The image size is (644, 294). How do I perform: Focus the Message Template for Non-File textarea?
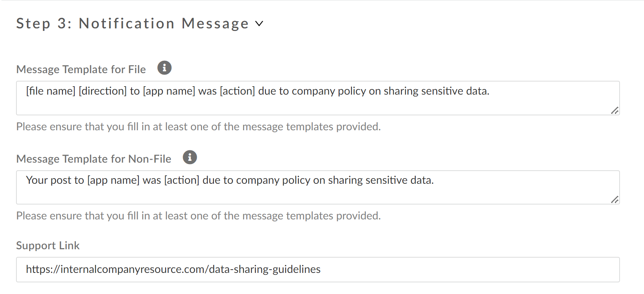point(317,193)
